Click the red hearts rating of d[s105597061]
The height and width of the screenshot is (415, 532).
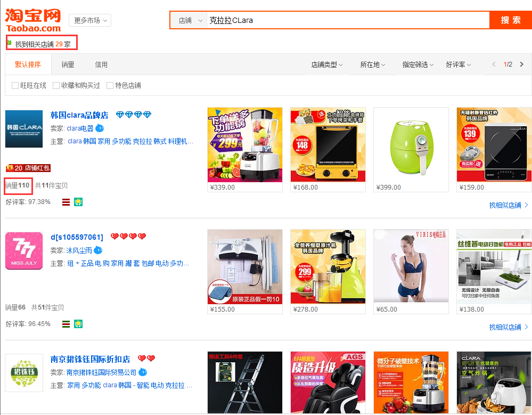tap(128, 236)
